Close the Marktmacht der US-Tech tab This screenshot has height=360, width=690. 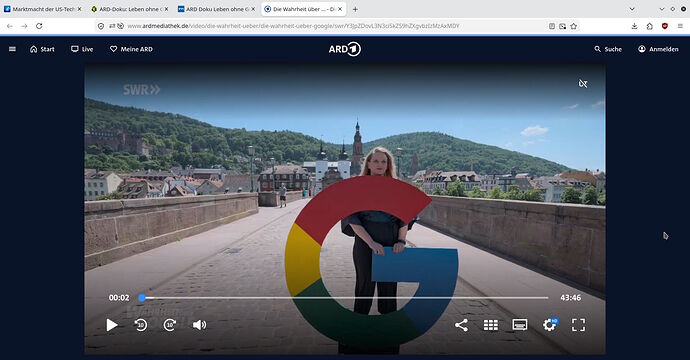tap(80, 9)
